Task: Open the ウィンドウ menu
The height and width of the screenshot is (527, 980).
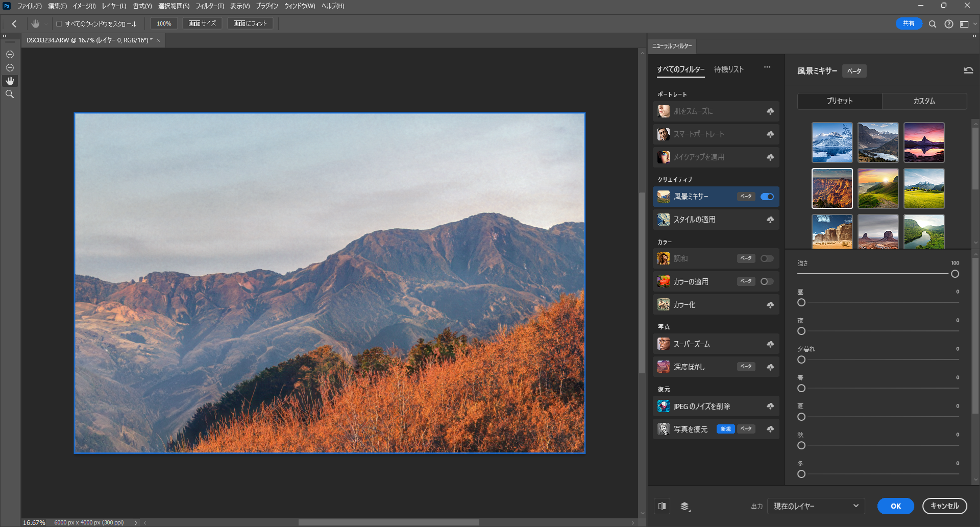Action: tap(300, 6)
